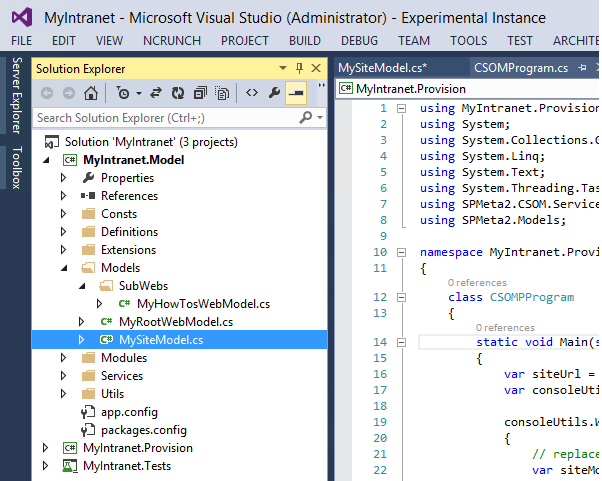Collapse the using directives outline at line 1
602x481 pixels.
401,109
